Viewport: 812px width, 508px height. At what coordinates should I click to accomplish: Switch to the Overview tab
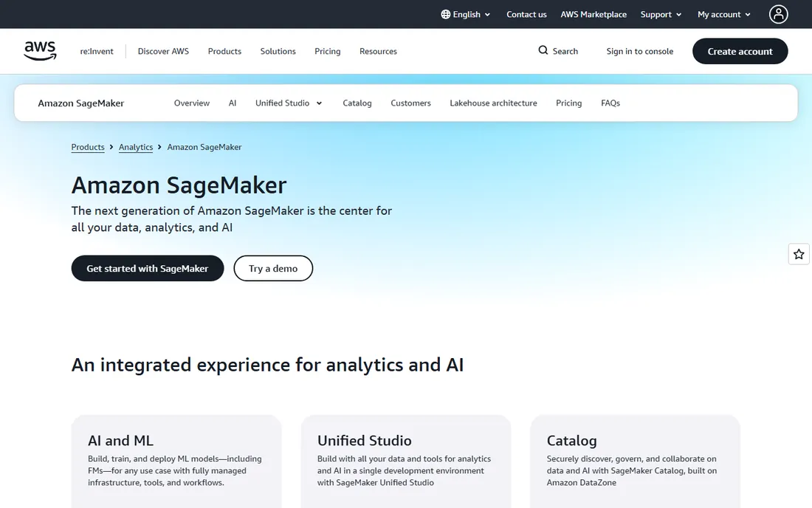tap(192, 103)
